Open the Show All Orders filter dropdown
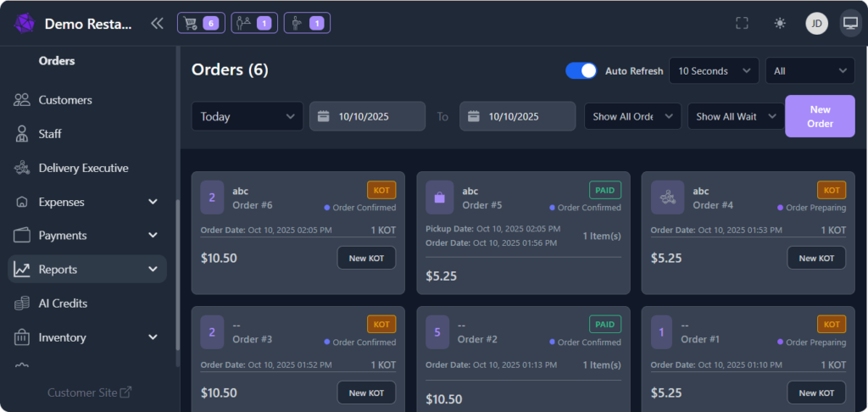 tap(632, 117)
